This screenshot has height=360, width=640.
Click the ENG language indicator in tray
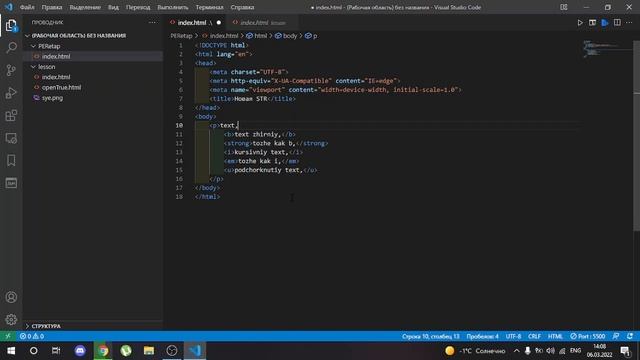pos(576,351)
